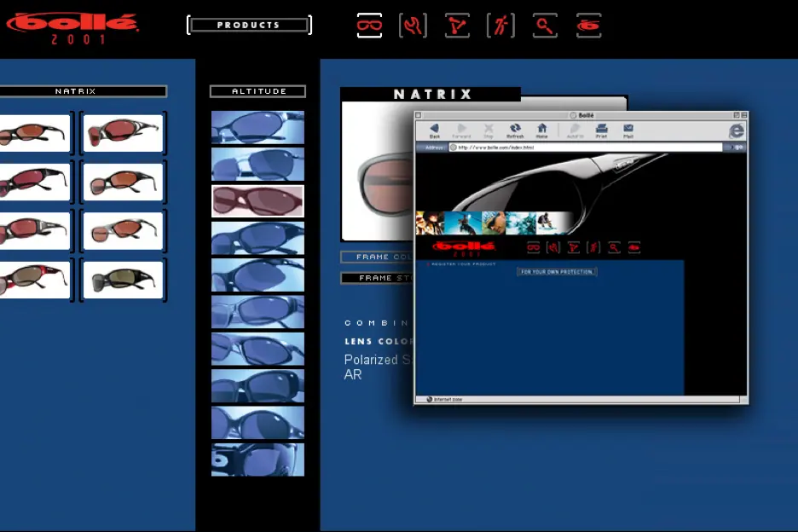Click the Bollé 2001 logo in the browser page
Image resolution: width=798 pixels, height=532 pixels.
(464, 249)
